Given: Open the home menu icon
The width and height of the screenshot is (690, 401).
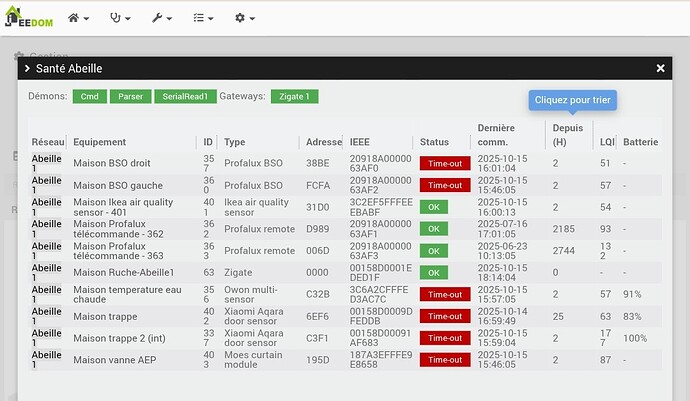Looking at the screenshot, I should (73, 18).
